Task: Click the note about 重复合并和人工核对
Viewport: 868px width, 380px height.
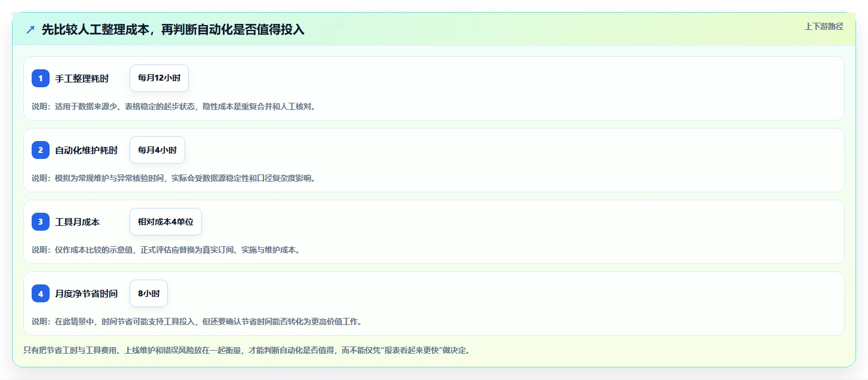Action: coord(173,106)
